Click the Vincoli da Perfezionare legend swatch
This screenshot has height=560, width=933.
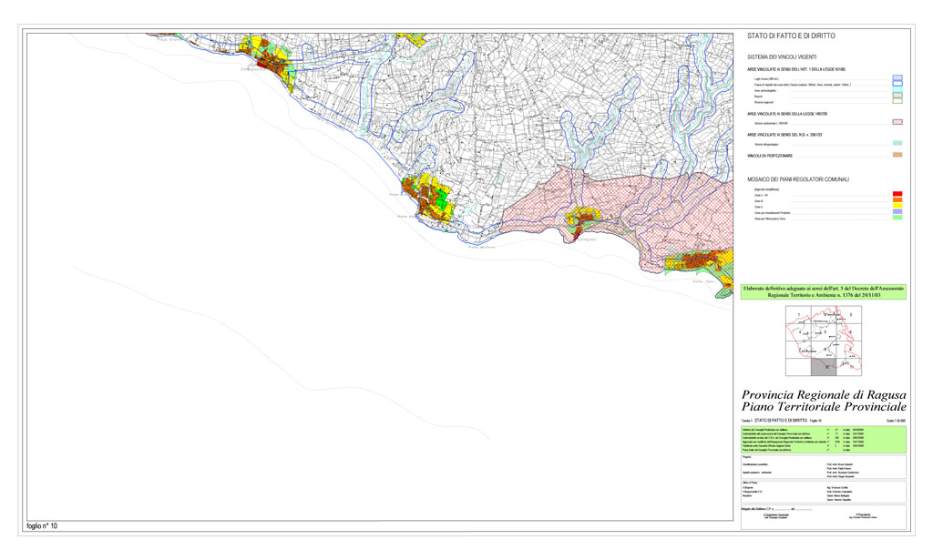click(897, 156)
